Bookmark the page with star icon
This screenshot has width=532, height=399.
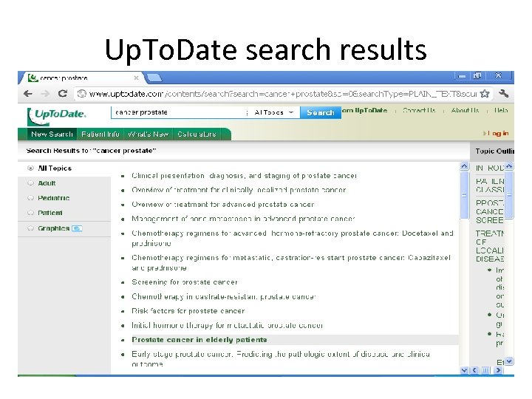485,94
